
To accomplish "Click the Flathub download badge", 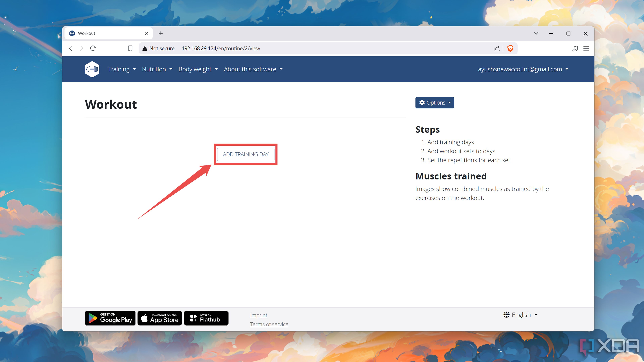I will tap(206, 318).
